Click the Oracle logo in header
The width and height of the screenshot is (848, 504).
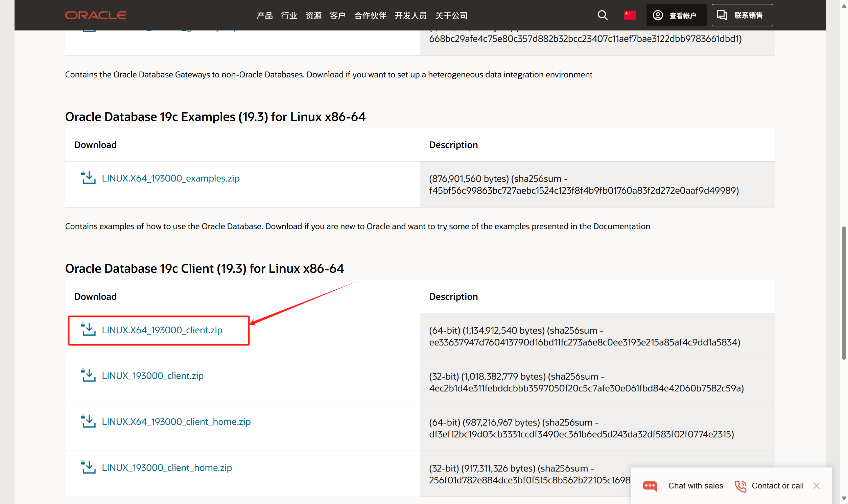95,15
